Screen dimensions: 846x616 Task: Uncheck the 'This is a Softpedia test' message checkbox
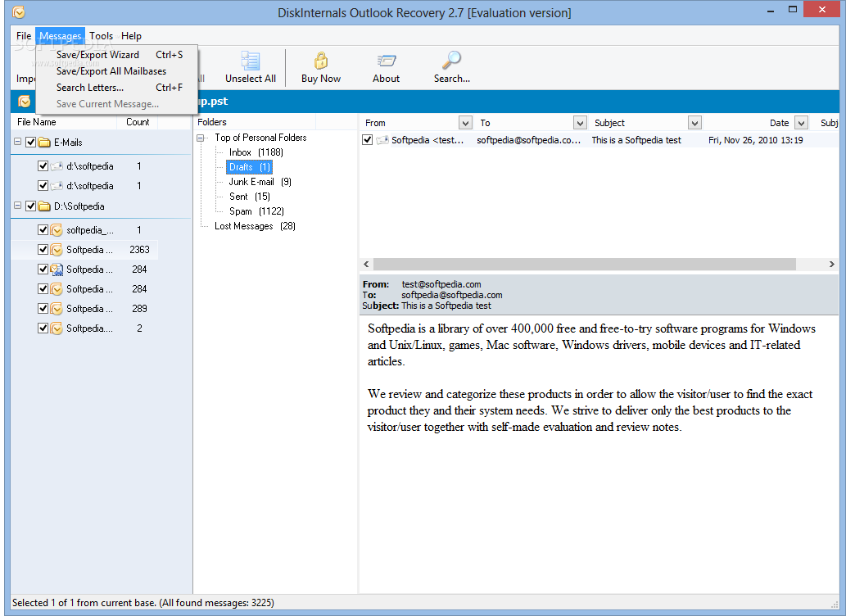tap(368, 140)
